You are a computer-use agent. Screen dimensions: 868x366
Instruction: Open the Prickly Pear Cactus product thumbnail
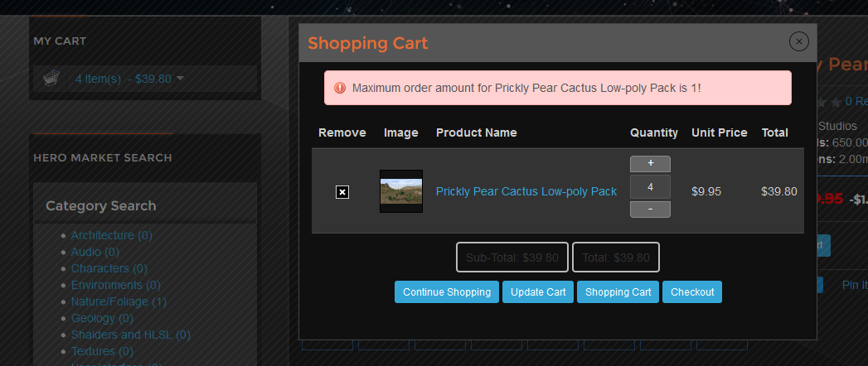coord(400,191)
